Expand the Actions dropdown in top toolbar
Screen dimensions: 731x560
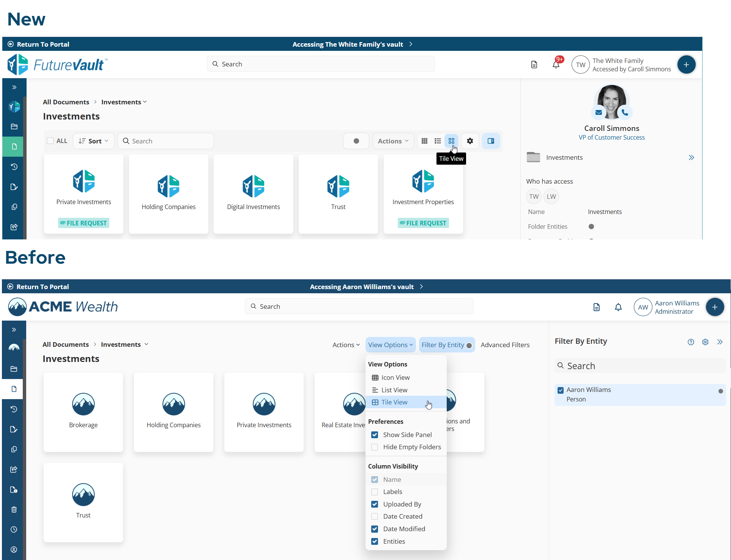[393, 141]
